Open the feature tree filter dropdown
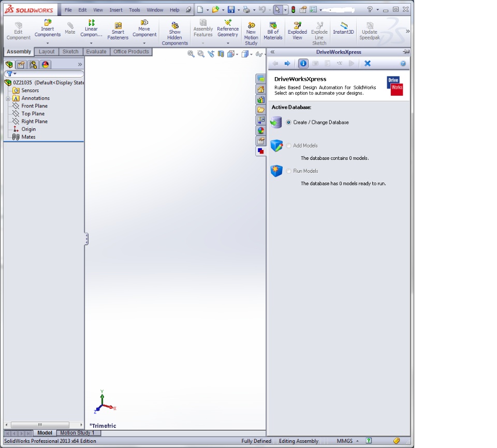The width and height of the screenshot is (497, 448). pyautogui.click(x=12, y=74)
